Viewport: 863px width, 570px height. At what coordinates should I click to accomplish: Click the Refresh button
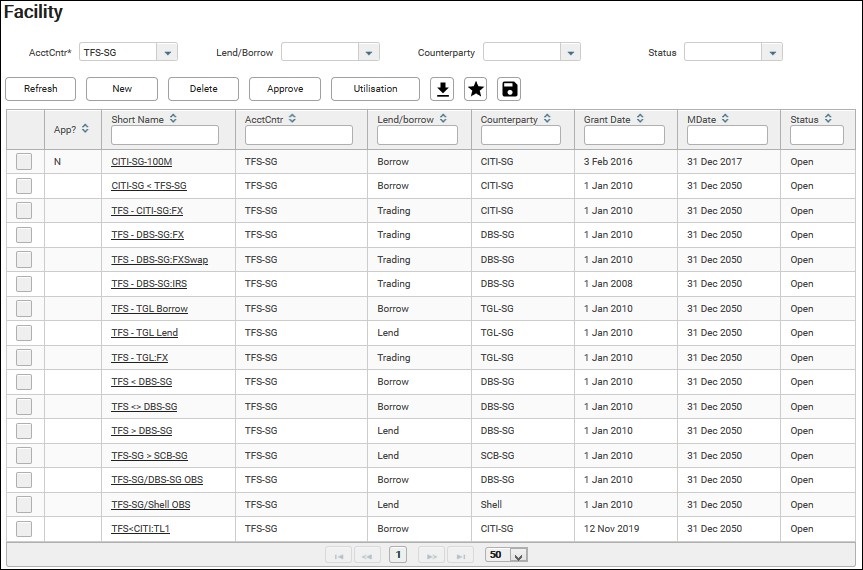coord(41,89)
